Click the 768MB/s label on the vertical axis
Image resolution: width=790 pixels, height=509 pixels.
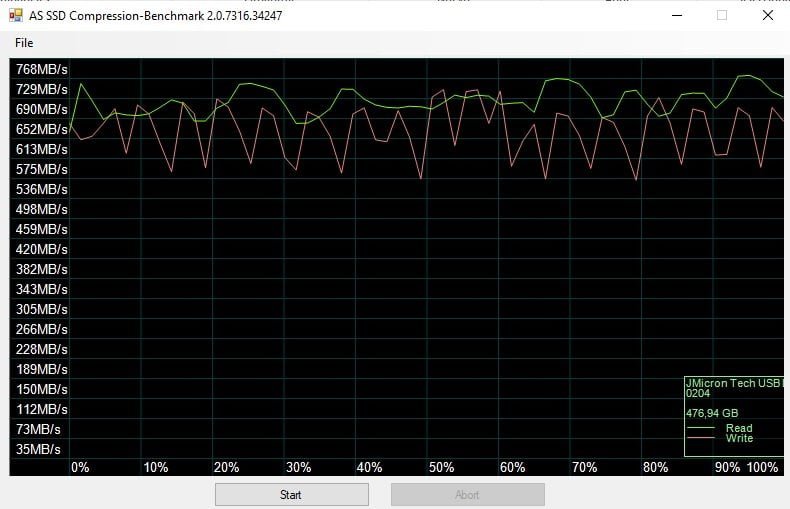coord(42,69)
